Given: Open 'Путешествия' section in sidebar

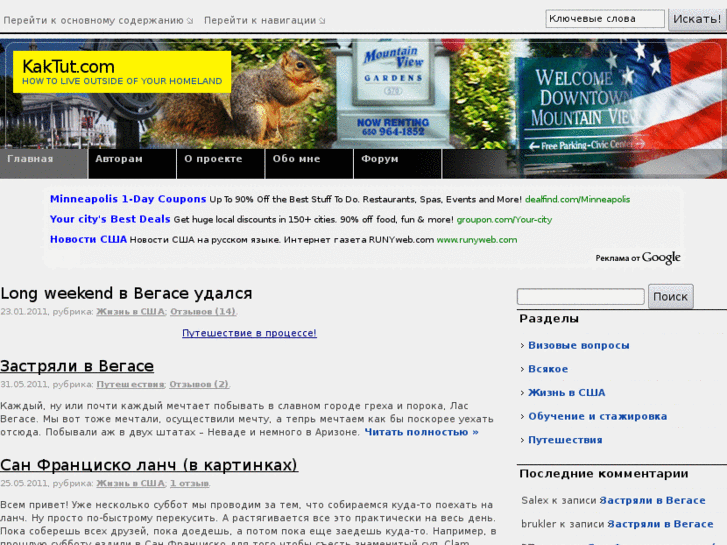Looking at the screenshot, I should pyautogui.click(x=565, y=440).
